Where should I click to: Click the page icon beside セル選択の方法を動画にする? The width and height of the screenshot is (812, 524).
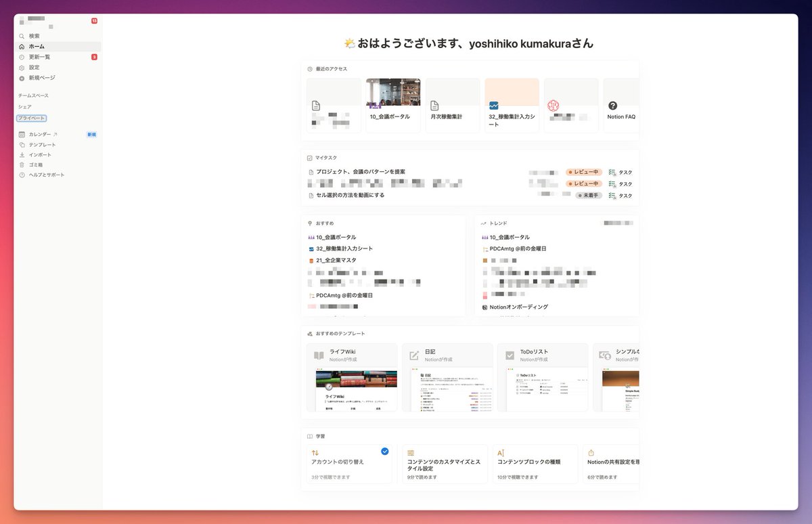[311, 195]
